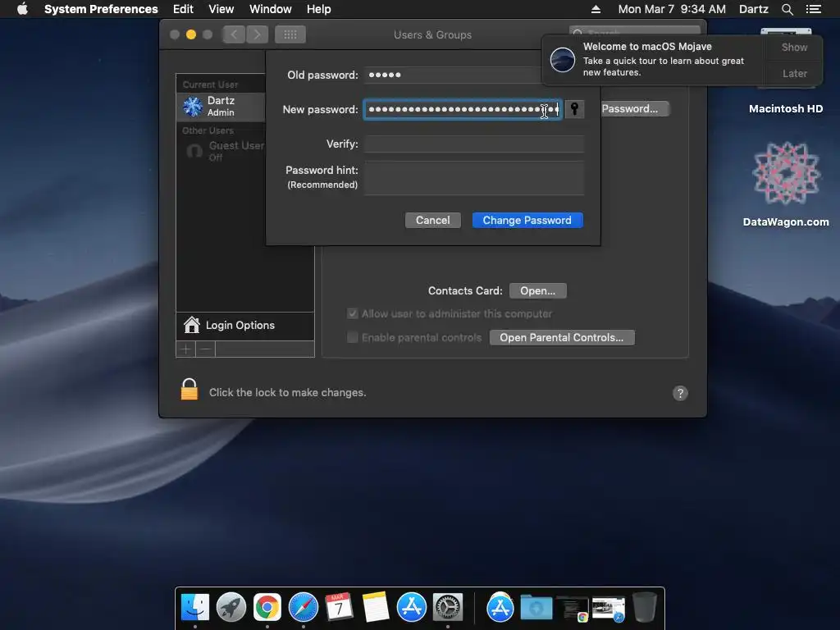The image size is (840, 630).
Task: Open the Apple menu
Action: coord(22,9)
